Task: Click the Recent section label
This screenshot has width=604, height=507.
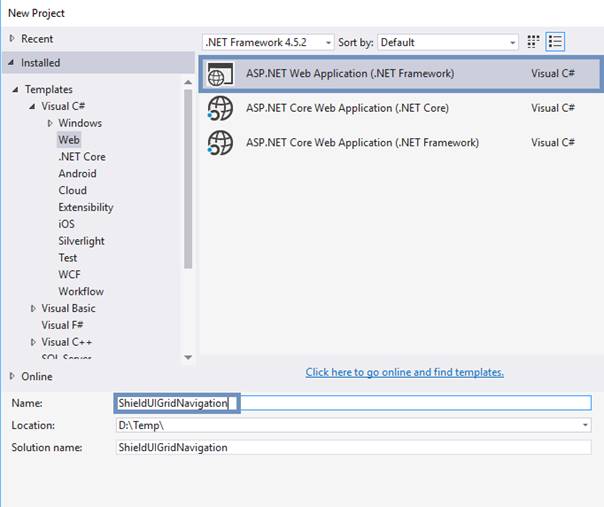Action: pos(37,39)
